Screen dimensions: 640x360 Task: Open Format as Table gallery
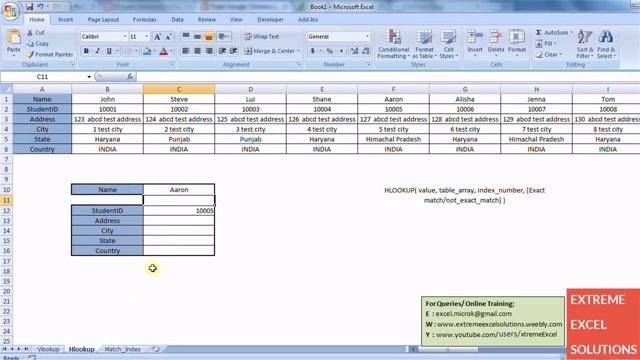click(x=424, y=44)
